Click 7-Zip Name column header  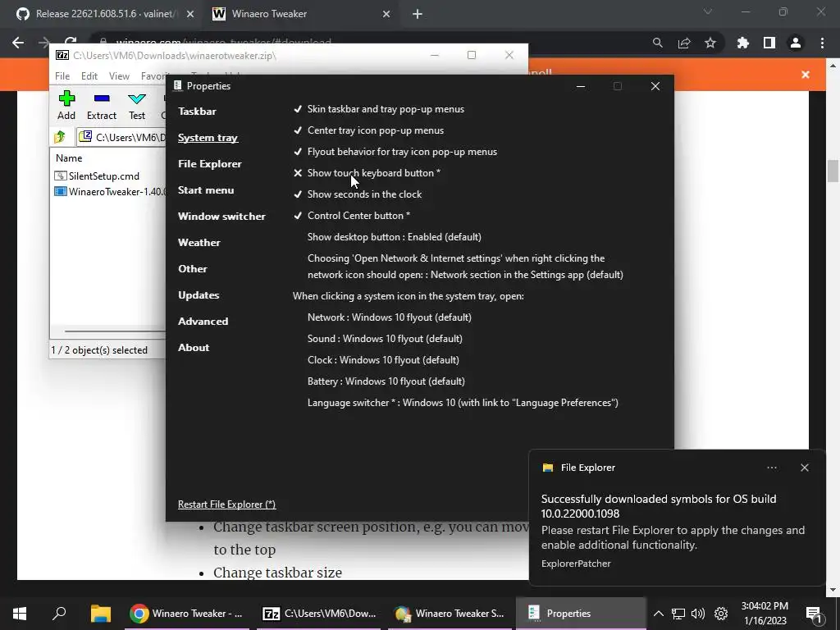pos(69,158)
